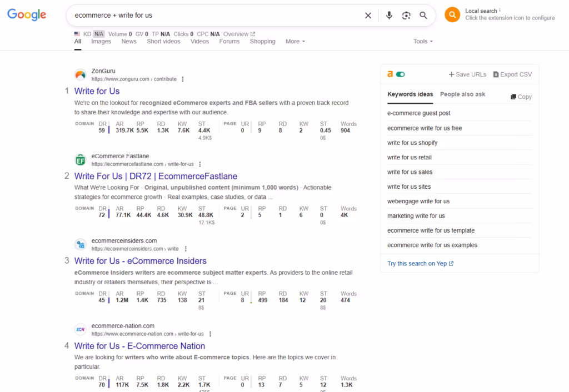
Task: Switch to Short videos tab
Action: click(163, 41)
